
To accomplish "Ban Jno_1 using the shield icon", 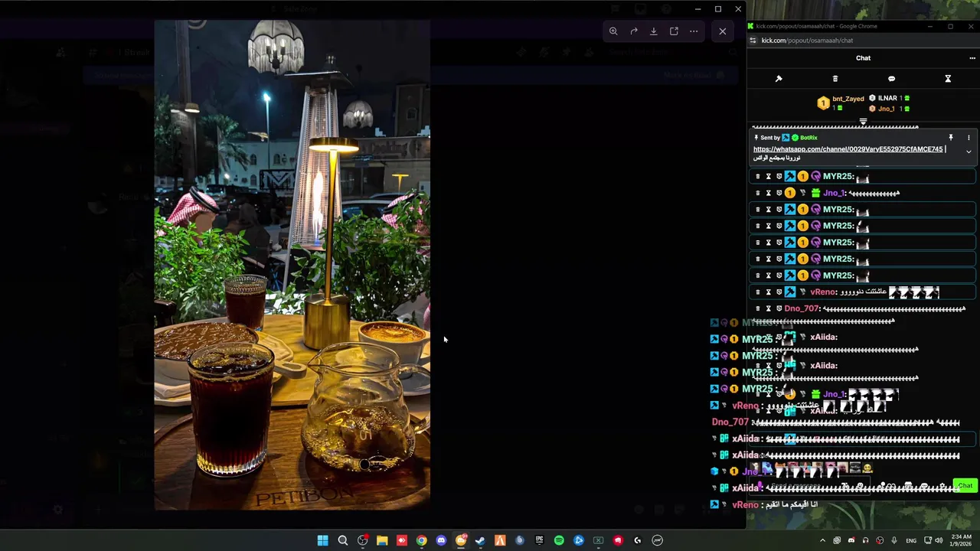I will pyautogui.click(x=779, y=193).
